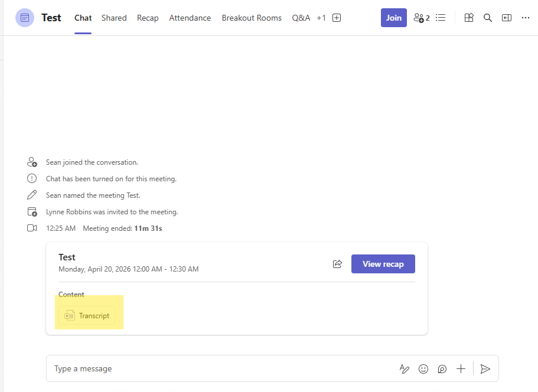The width and height of the screenshot is (538, 392).
Task: Click the meeting calendar avatar icon
Action: (x=24, y=18)
